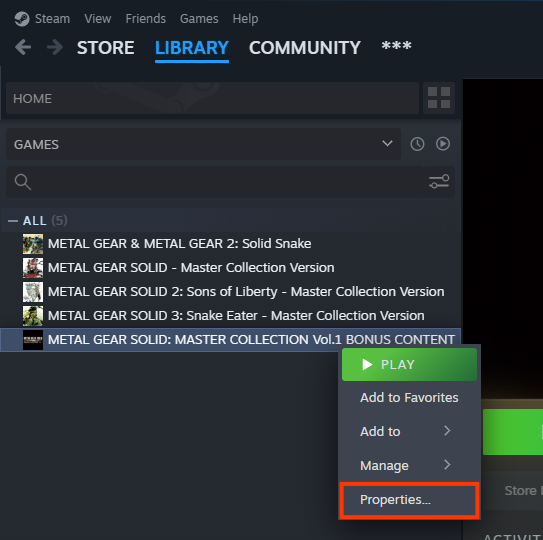Screen dimensions: 543x540
Task: Open the Friends menu
Action: [x=145, y=19]
